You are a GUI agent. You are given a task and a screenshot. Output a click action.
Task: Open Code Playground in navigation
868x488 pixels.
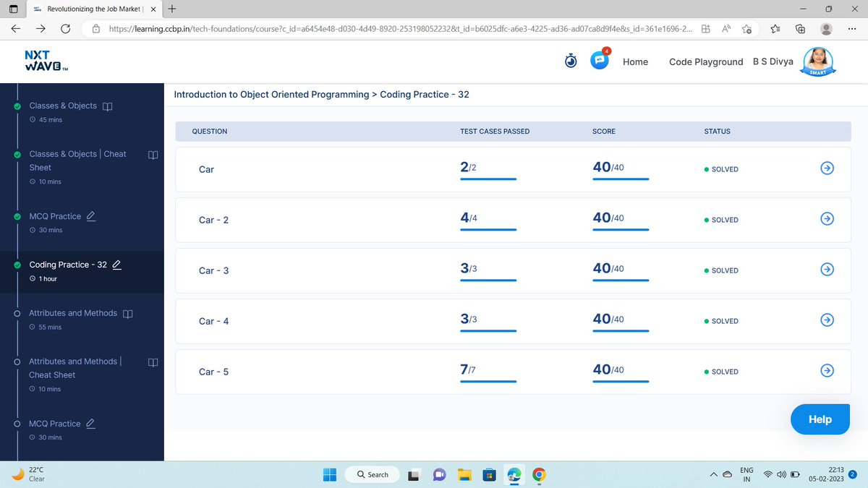point(706,61)
